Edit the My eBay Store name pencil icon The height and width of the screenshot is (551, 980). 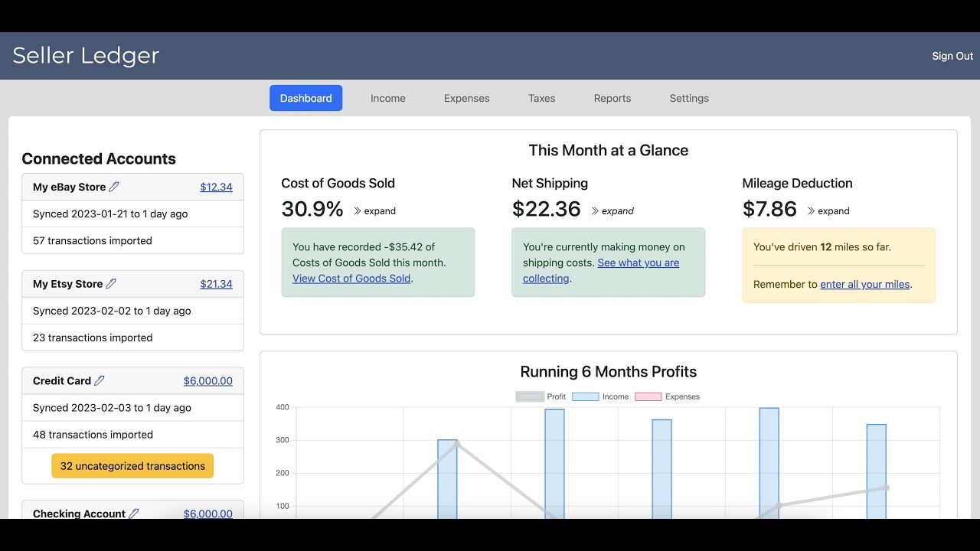114,187
